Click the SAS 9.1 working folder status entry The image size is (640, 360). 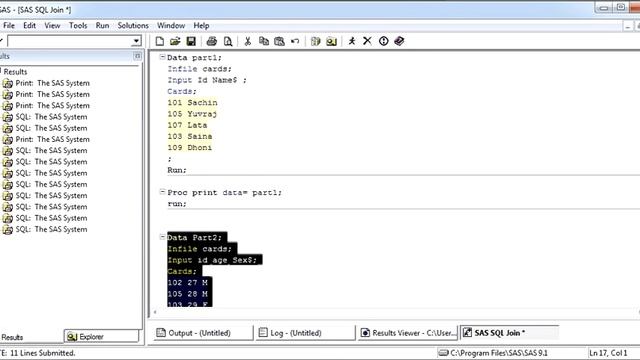pyautogui.click(x=493, y=353)
